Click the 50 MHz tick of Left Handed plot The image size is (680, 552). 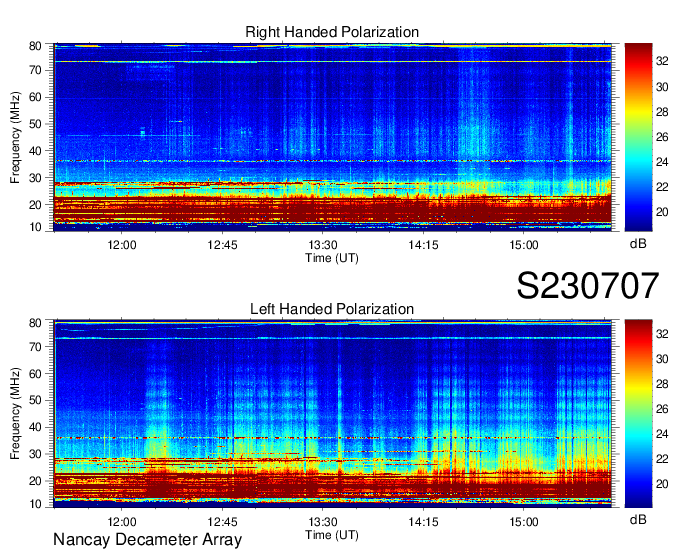coord(35,400)
